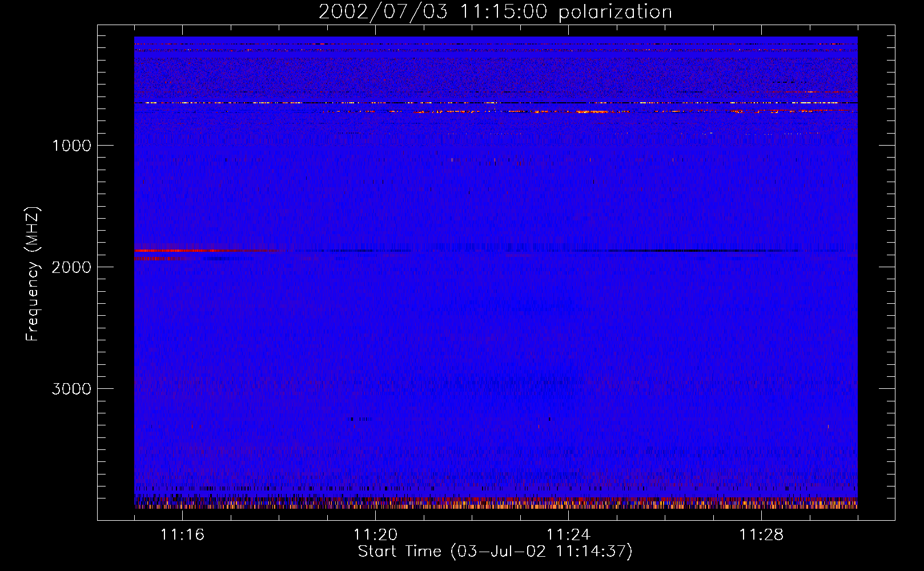The width and height of the screenshot is (924, 571).
Task: Click the "Frequency (MHZ)" axis label
Action: (33, 274)
